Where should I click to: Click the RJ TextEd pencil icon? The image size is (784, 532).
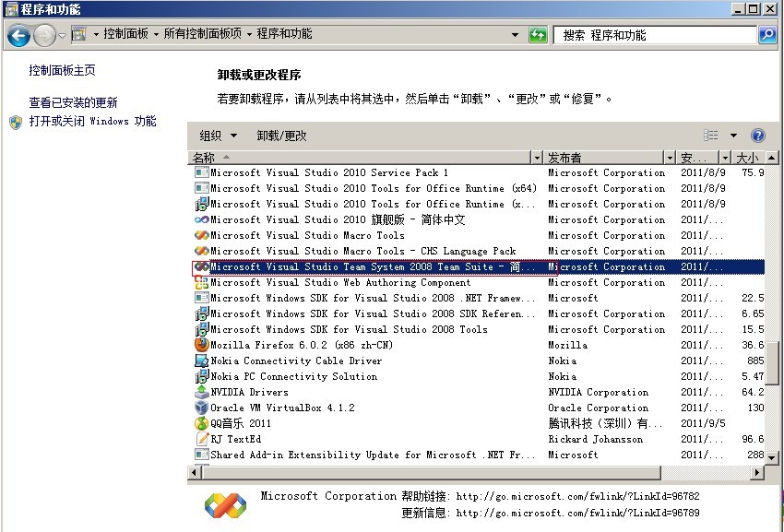(x=201, y=439)
